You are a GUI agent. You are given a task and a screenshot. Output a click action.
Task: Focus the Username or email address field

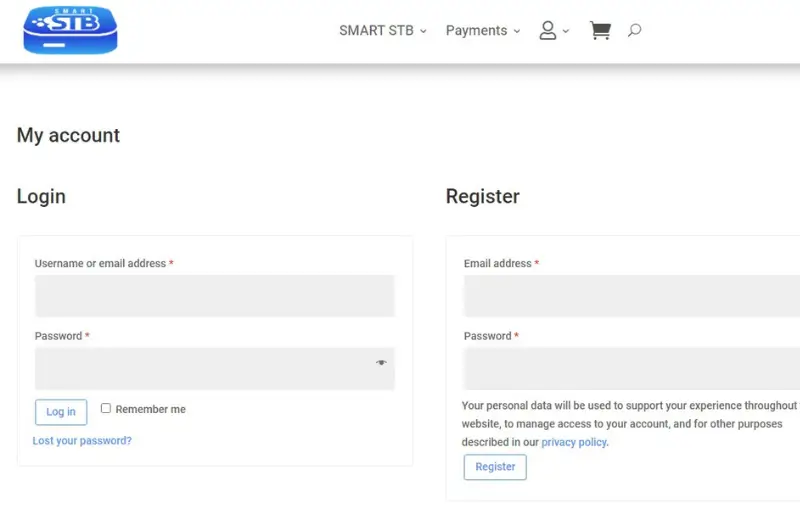pos(215,296)
